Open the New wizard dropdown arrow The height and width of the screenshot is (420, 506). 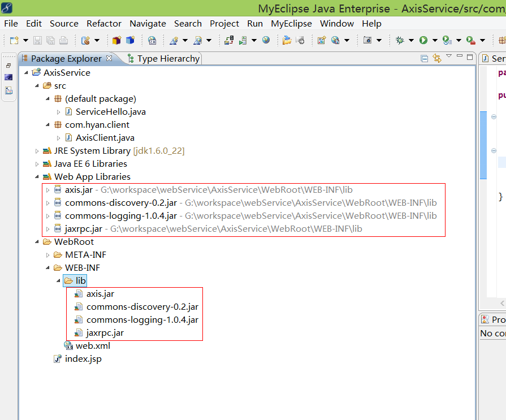pyautogui.click(x=25, y=40)
